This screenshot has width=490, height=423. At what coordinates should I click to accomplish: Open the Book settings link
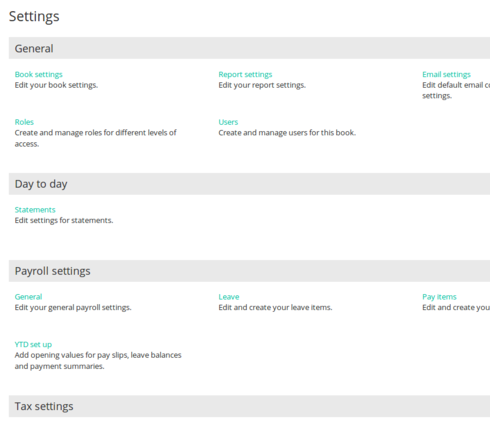click(x=39, y=74)
